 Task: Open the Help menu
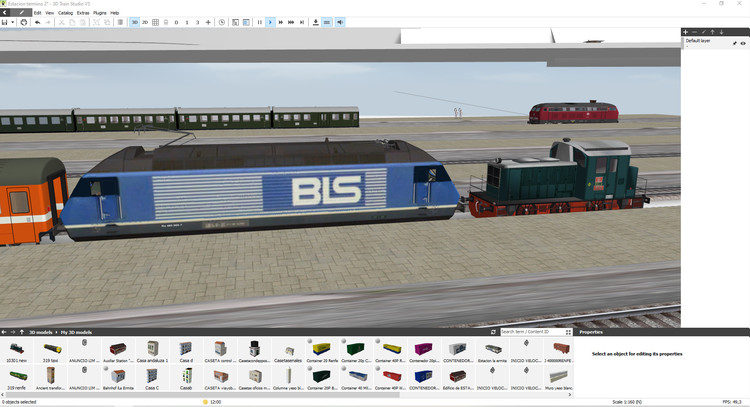[115, 13]
